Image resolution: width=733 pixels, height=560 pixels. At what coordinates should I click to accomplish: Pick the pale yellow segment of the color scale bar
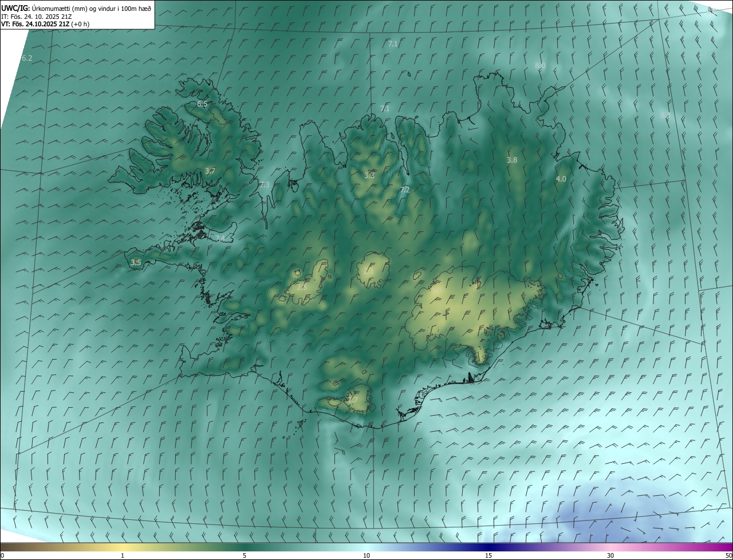(123, 547)
